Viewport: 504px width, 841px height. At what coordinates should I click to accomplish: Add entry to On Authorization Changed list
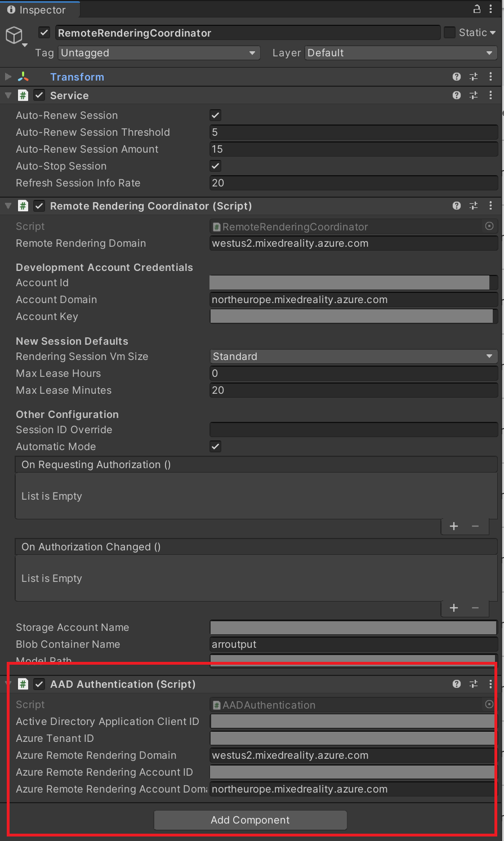[x=454, y=608]
